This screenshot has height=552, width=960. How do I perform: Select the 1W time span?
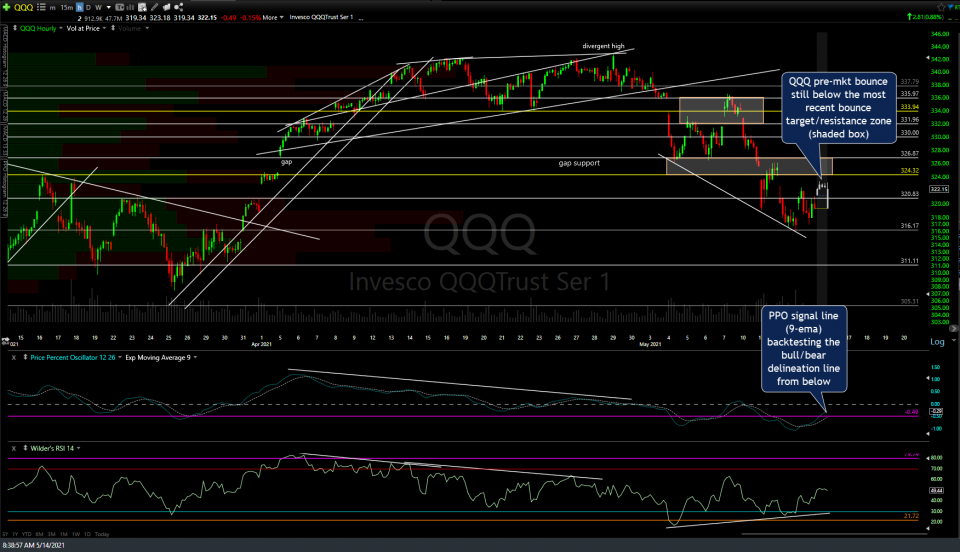point(76,534)
